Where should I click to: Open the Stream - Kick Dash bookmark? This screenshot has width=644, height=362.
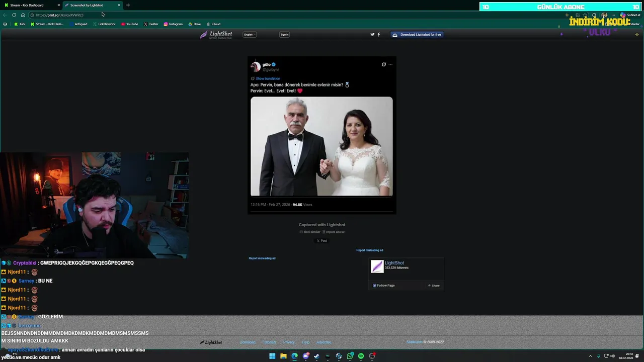[47, 24]
